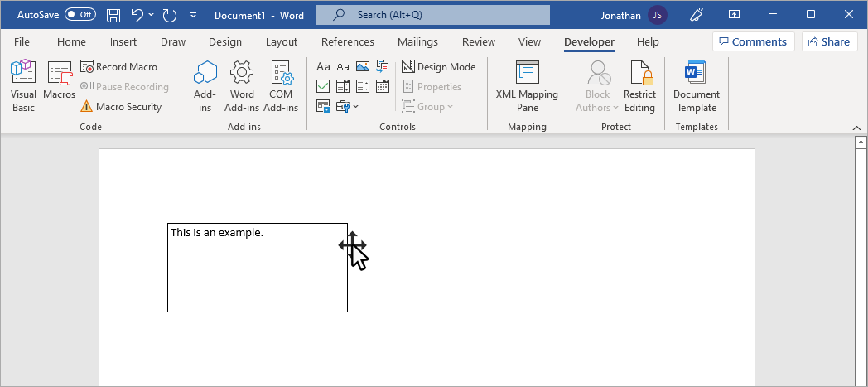Insert a Rich Text content control

click(x=323, y=67)
